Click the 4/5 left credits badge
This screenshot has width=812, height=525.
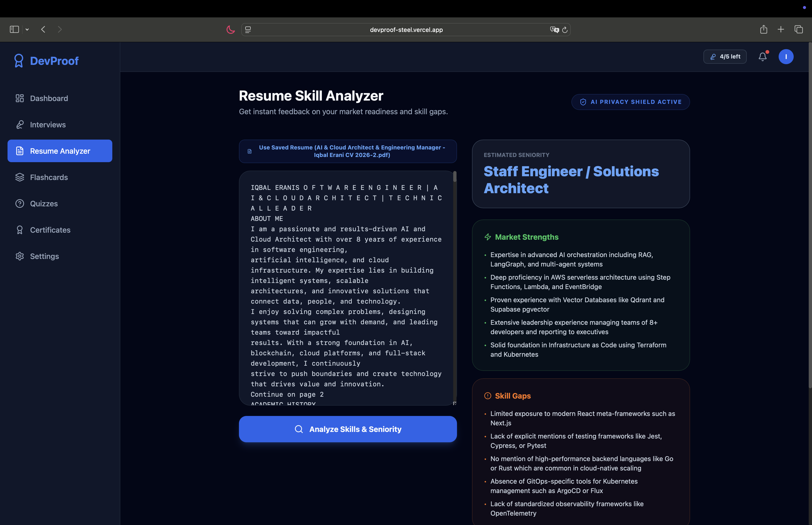point(725,57)
